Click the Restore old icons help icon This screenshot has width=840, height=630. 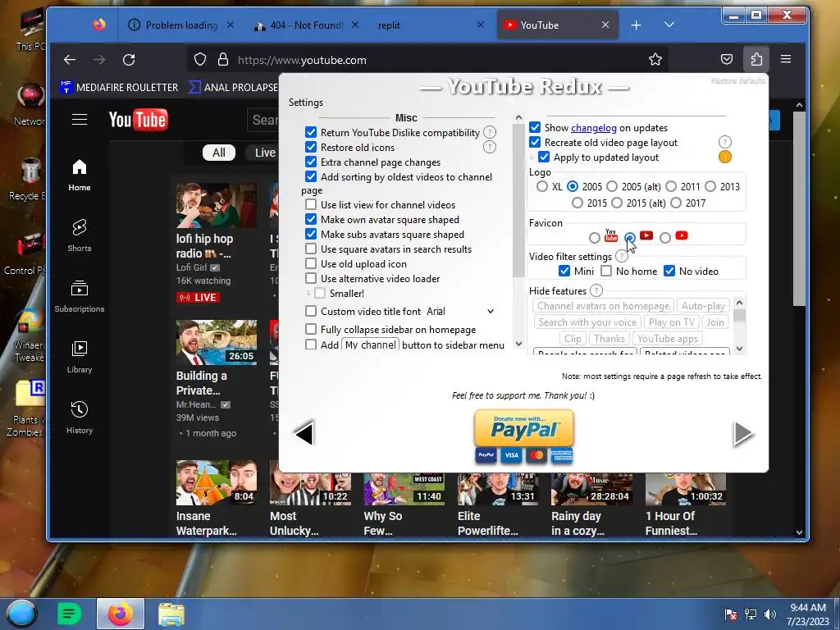point(490,148)
